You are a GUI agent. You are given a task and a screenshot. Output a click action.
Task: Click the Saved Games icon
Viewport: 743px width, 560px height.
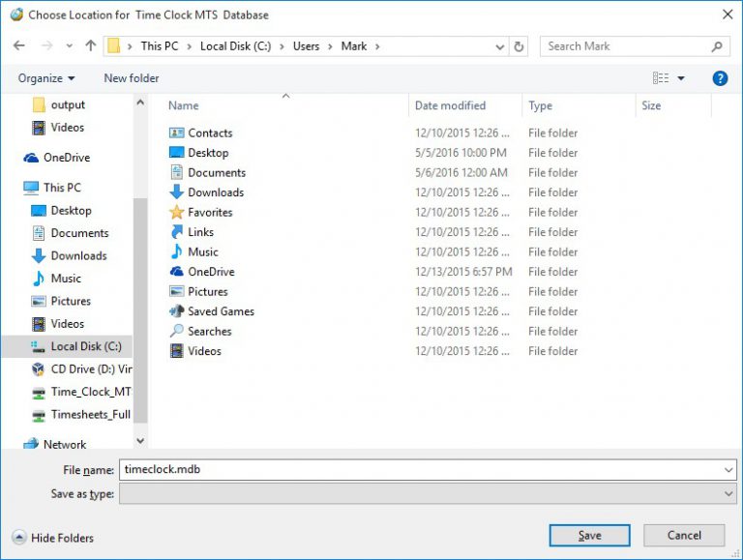click(176, 310)
